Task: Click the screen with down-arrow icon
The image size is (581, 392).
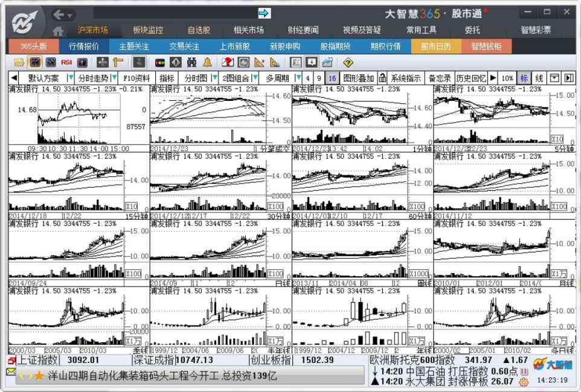Action: coord(311,62)
